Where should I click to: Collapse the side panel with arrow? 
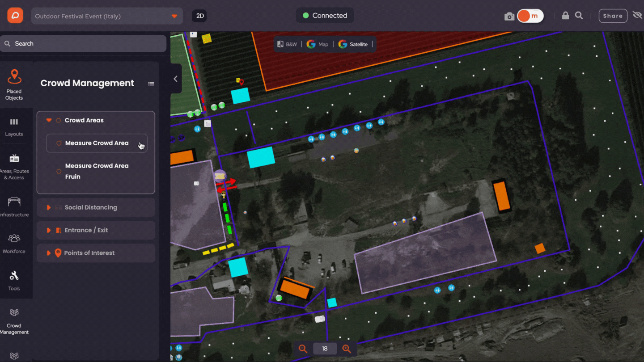[x=176, y=79]
